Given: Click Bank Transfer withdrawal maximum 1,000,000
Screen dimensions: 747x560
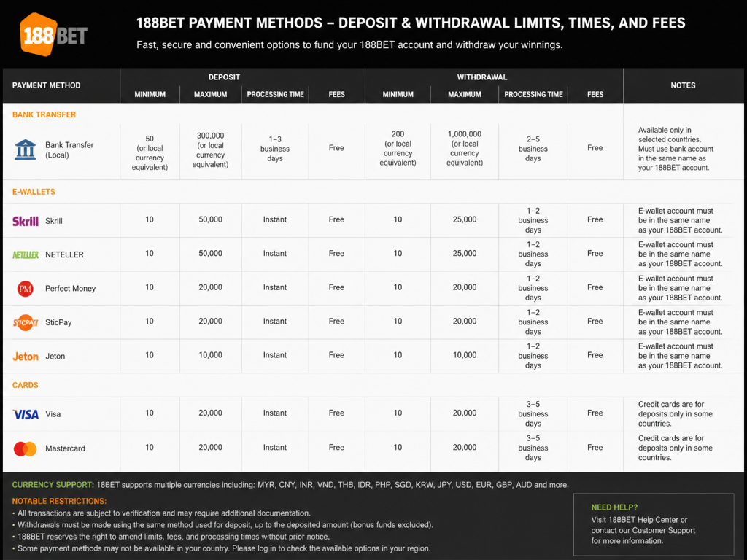Looking at the screenshot, I should tap(465, 148).
